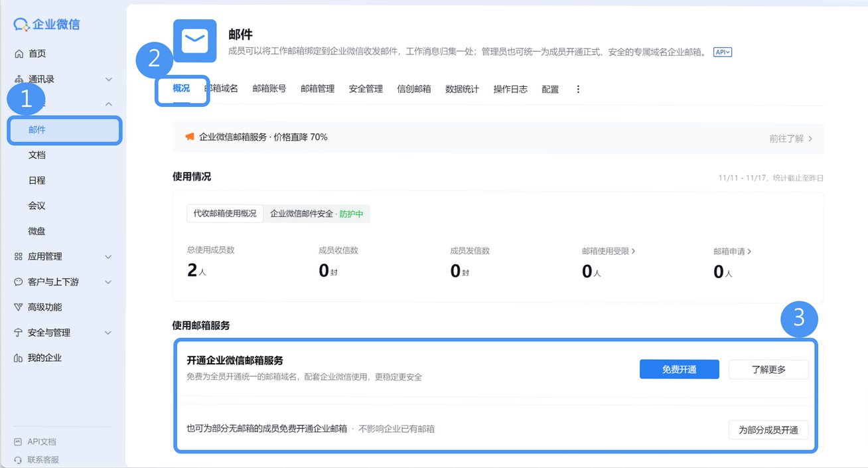Open the API dropdown badge near the description
This screenshot has height=468, width=868.
[723, 51]
